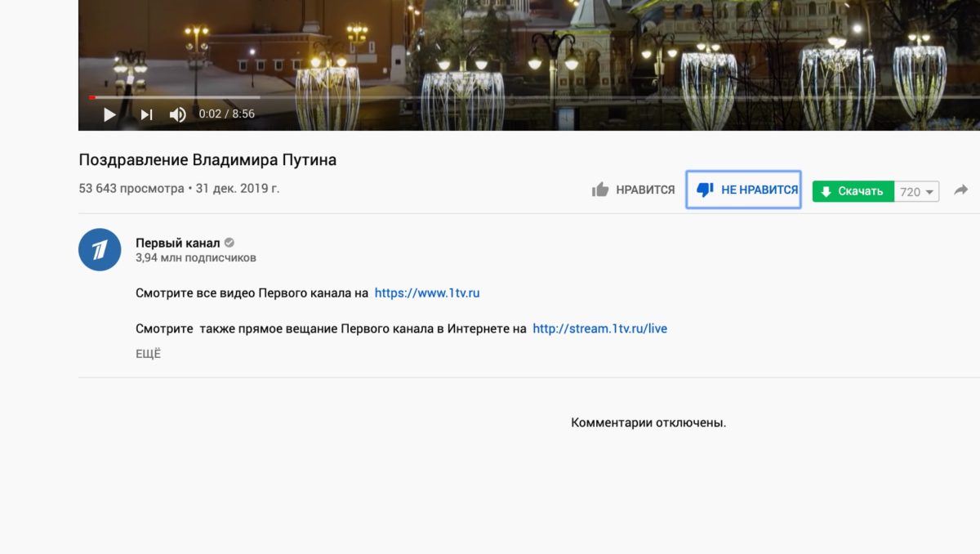Click the 3,94 млн подписчиков subscriber count
This screenshot has height=554, width=980.
tap(196, 258)
